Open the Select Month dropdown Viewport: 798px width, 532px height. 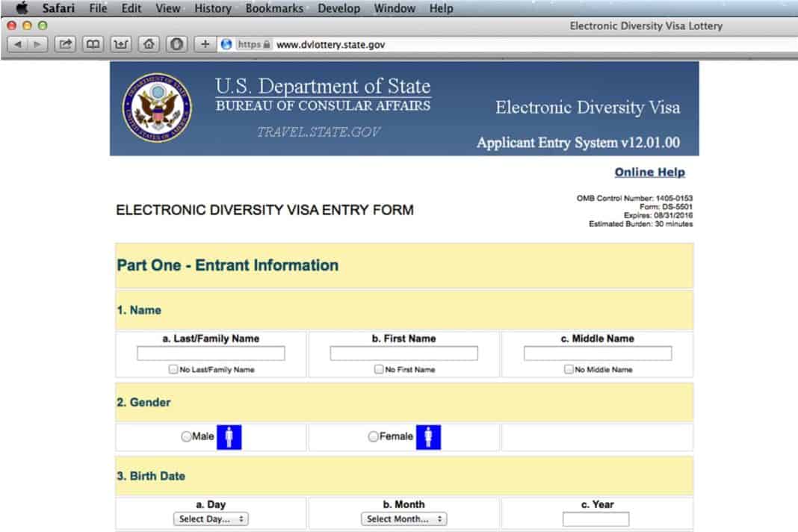tap(403, 519)
